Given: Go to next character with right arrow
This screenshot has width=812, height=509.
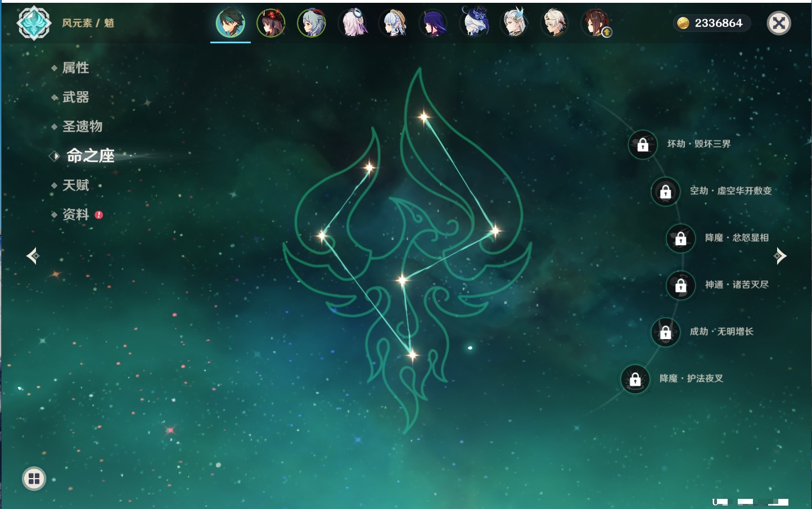Looking at the screenshot, I should tap(780, 256).
